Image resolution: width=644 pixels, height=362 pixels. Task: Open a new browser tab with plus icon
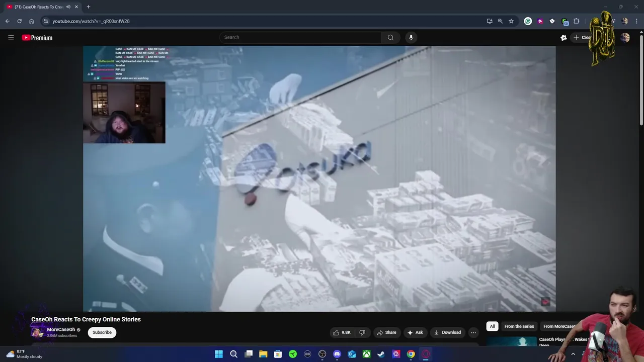88,7
